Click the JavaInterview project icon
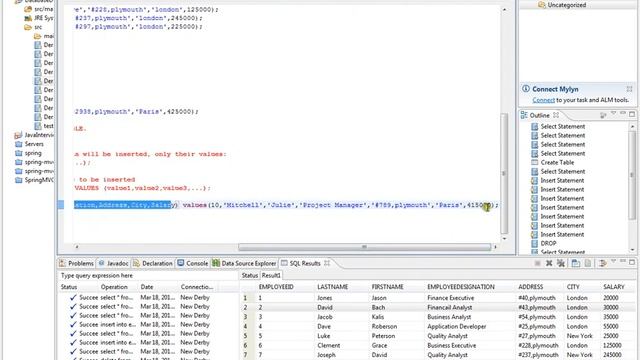 (x=18, y=135)
